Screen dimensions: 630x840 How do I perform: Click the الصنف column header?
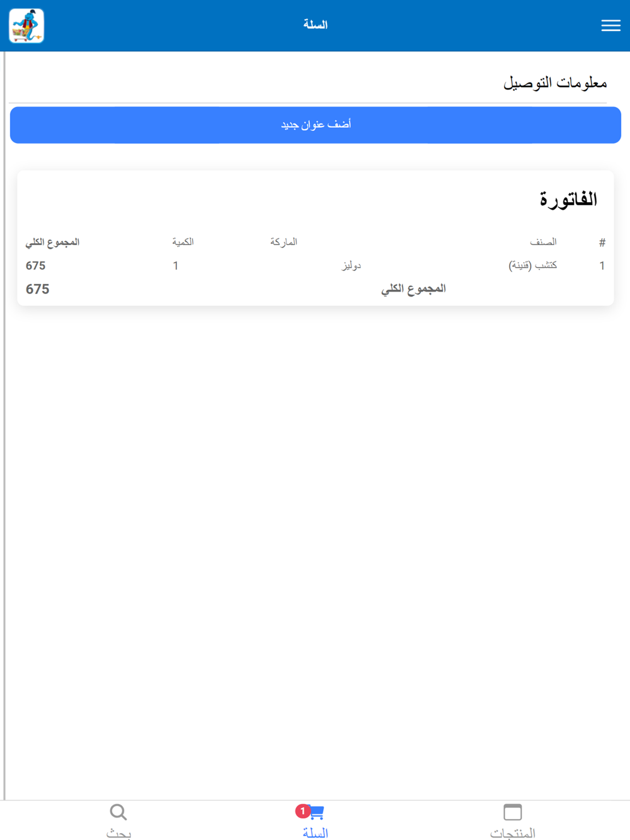click(543, 242)
